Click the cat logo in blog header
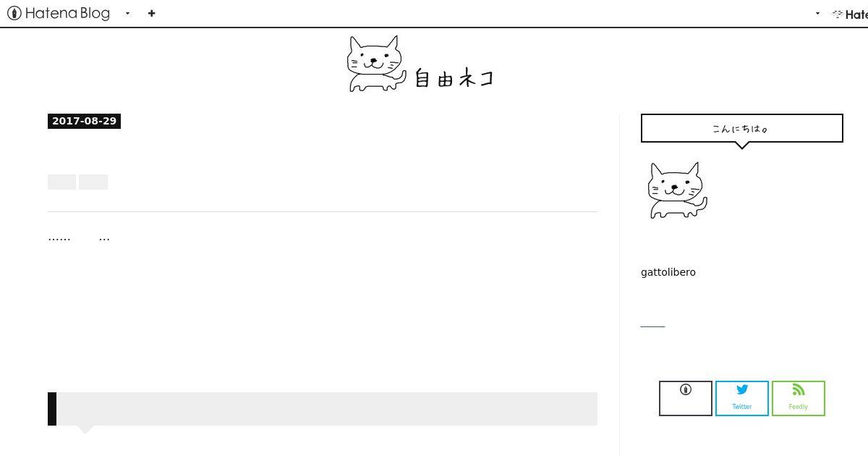Image resolution: width=868 pixels, height=456 pixels. (x=375, y=64)
